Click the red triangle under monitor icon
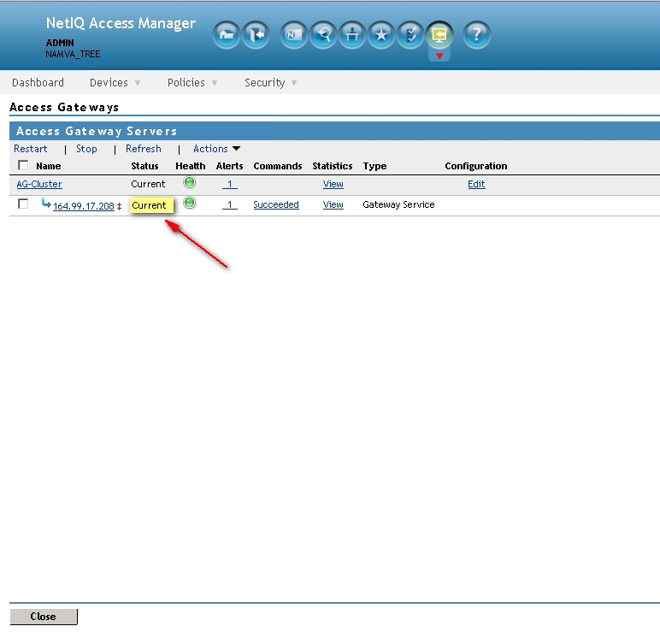Image resolution: width=660 pixels, height=644 pixels. tap(439, 56)
